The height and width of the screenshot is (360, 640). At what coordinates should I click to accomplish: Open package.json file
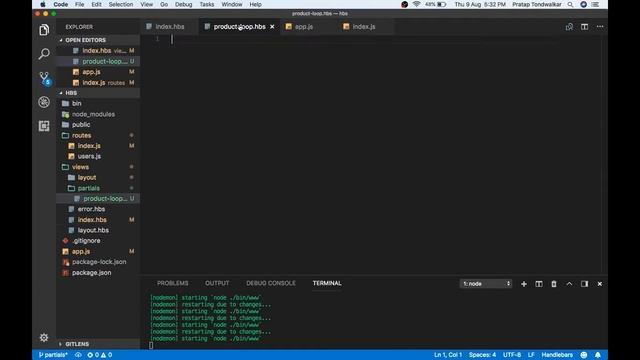[x=98, y=273]
